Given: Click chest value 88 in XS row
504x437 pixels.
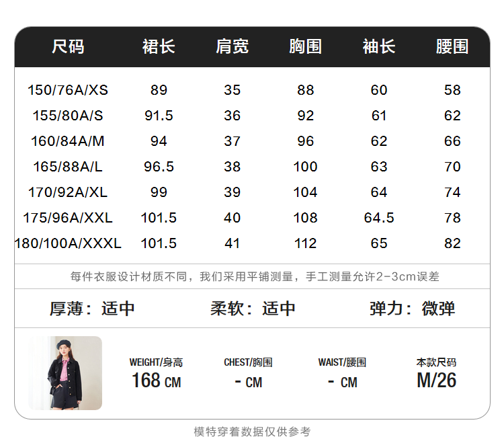Looking at the screenshot, I should pos(305,90).
